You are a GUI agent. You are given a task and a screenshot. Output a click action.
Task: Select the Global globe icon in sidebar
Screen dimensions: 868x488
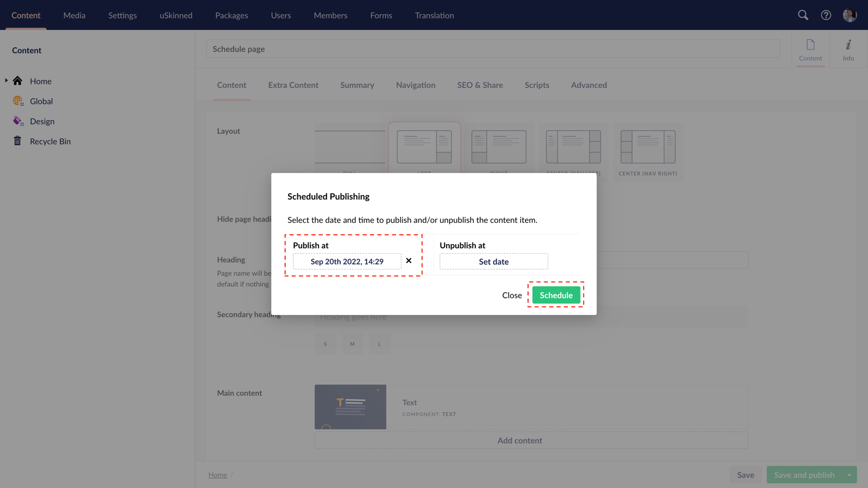coord(17,101)
